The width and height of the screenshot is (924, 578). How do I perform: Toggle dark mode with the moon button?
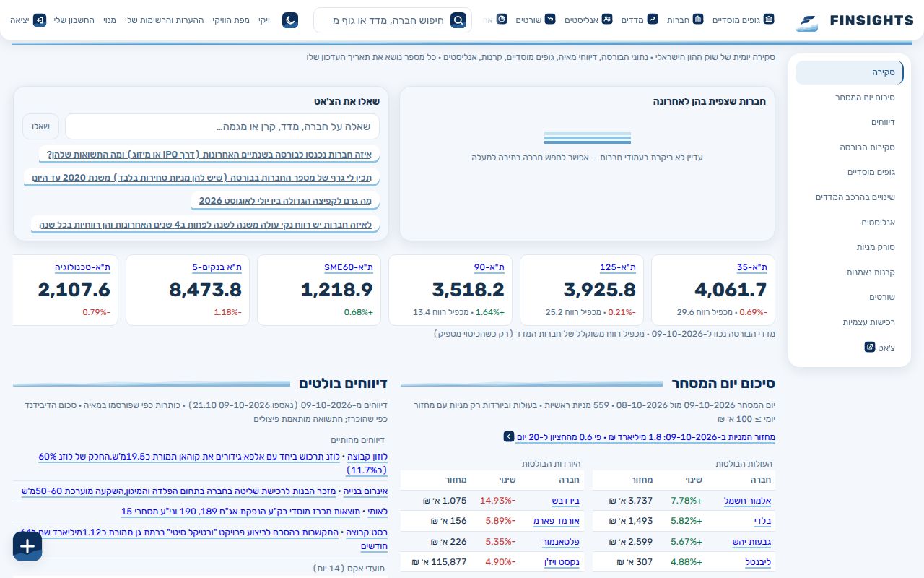[290, 20]
